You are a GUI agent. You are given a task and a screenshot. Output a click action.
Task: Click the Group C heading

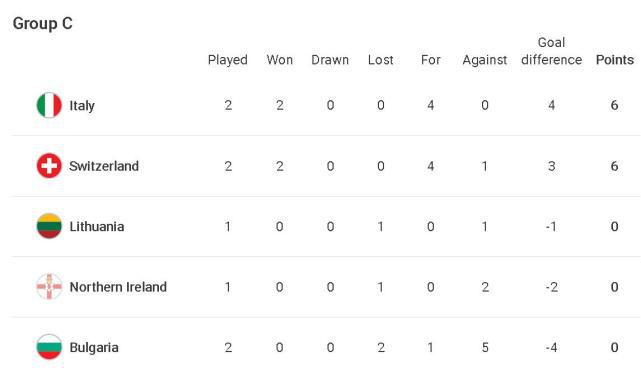[x=43, y=23]
